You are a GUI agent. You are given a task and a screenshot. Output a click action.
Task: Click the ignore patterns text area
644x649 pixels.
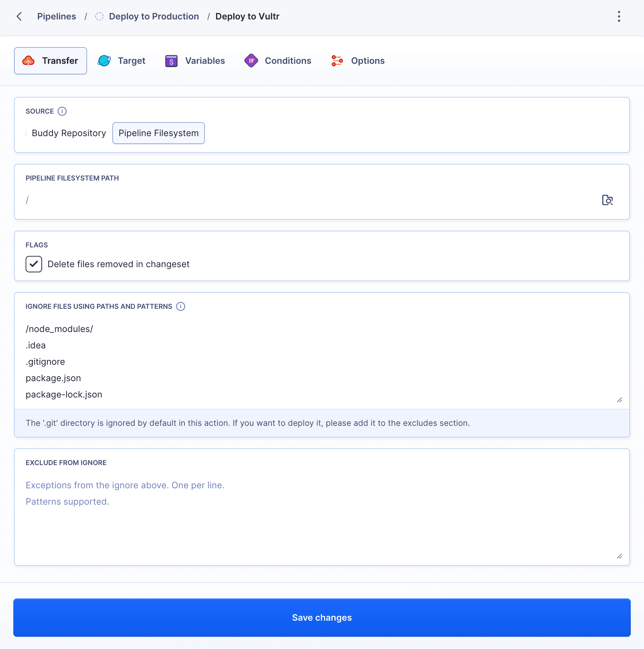click(307, 362)
